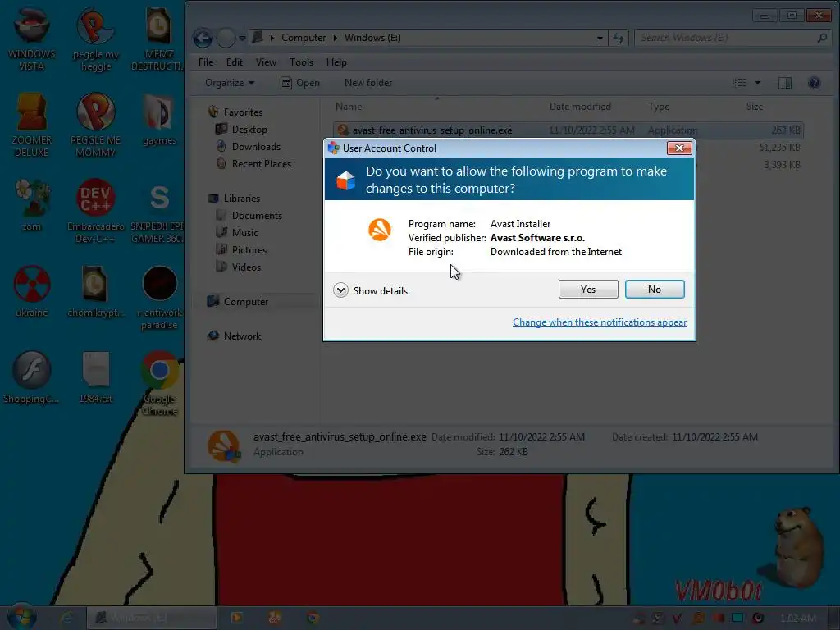Expand Show details chevron in UAC dialog

click(340, 290)
